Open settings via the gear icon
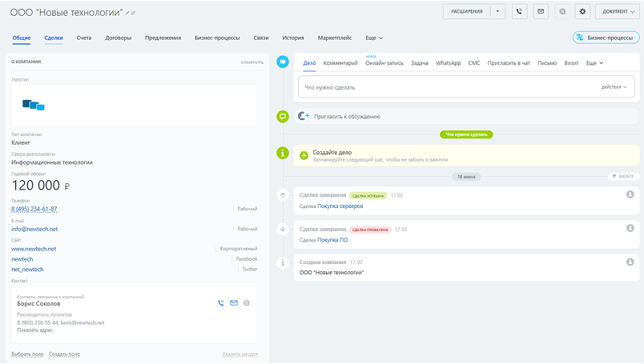This screenshot has width=644, height=364. [582, 11]
